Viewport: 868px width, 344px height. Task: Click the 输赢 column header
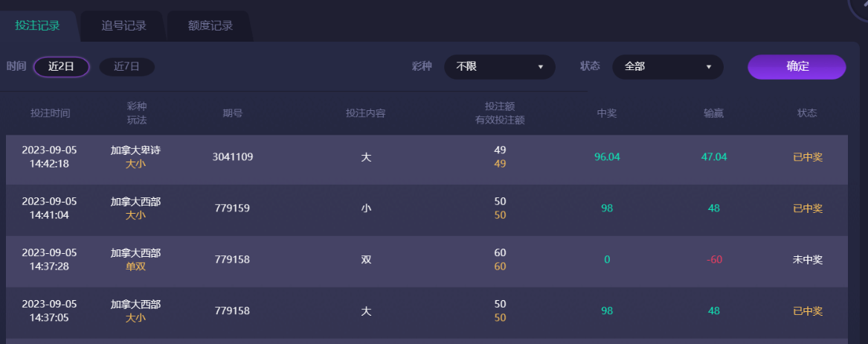pos(714,113)
